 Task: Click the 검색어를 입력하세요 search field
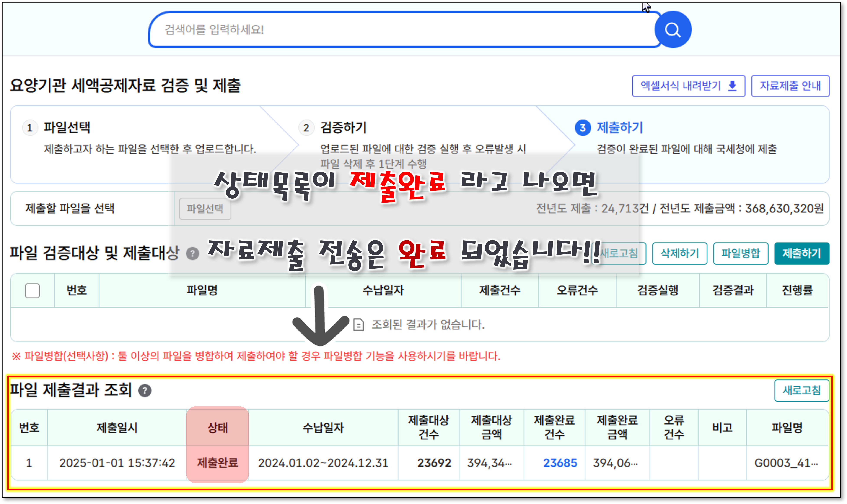point(401,29)
